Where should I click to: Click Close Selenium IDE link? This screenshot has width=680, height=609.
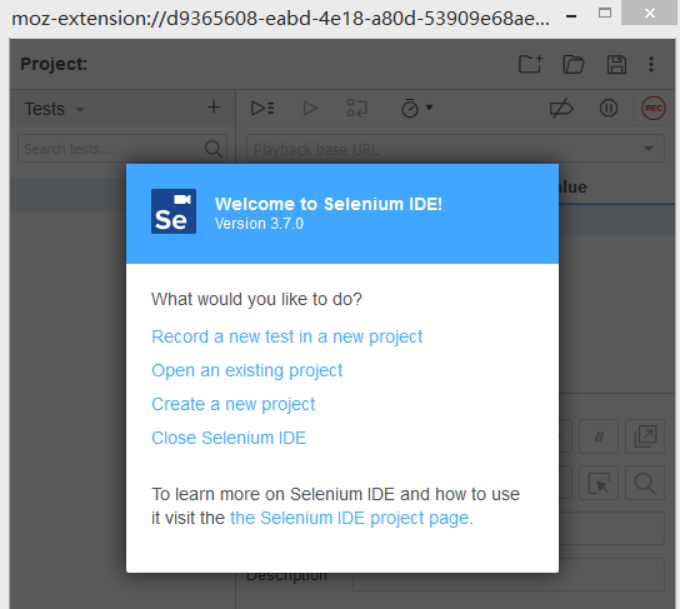tap(229, 438)
